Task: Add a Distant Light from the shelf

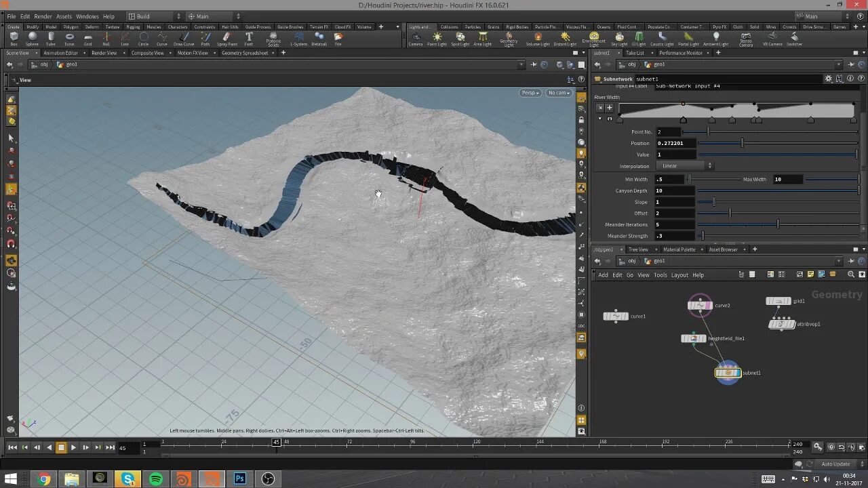Action: click(x=565, y=39)
